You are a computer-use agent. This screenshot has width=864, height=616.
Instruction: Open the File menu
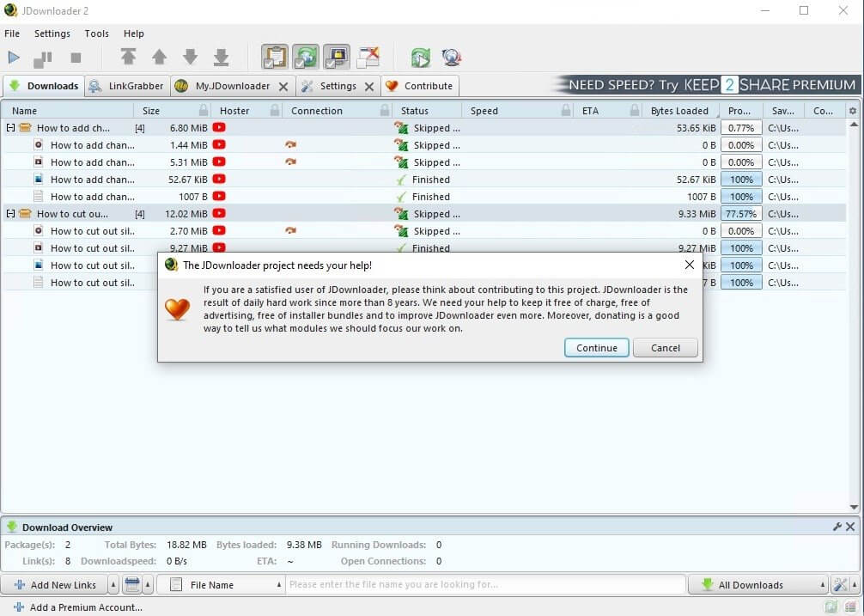(x=12, y=34)
